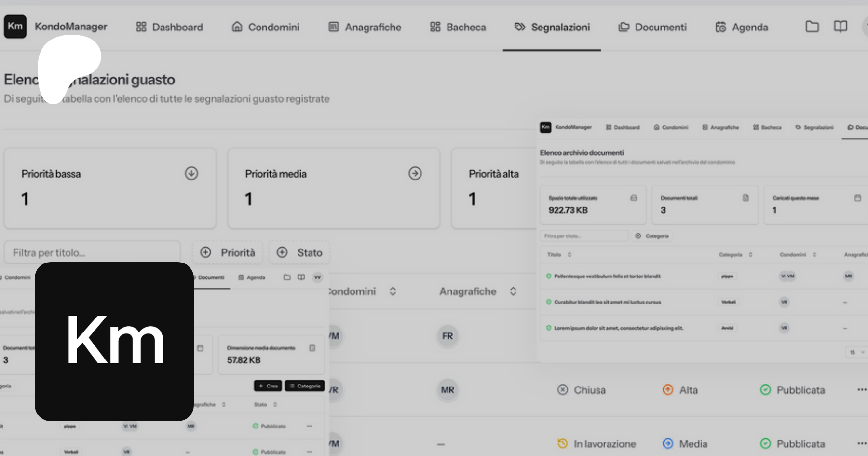Click the Alta priority orange arrow icon

point(668,389)
